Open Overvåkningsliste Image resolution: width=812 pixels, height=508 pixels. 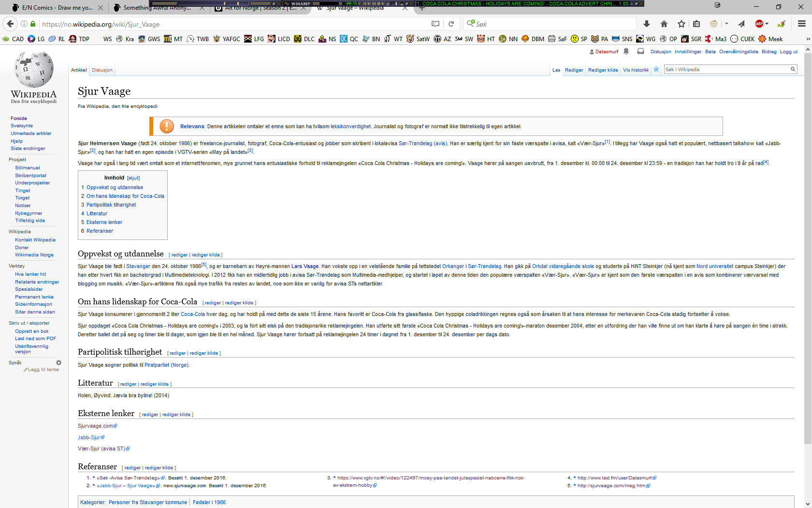click(739, 51)
